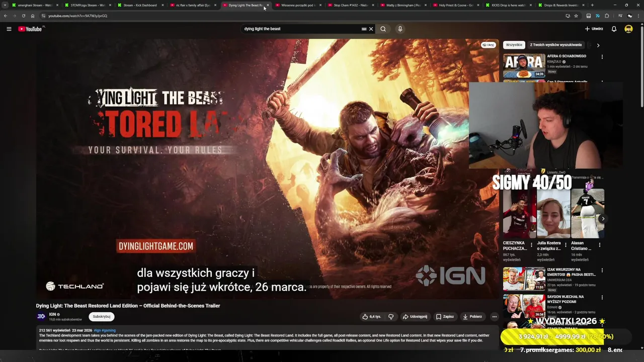Open options for SAYGON WJECHAŁ NA WYŻSZY POZIOM

pyautogui.click(x=602, y=298)
